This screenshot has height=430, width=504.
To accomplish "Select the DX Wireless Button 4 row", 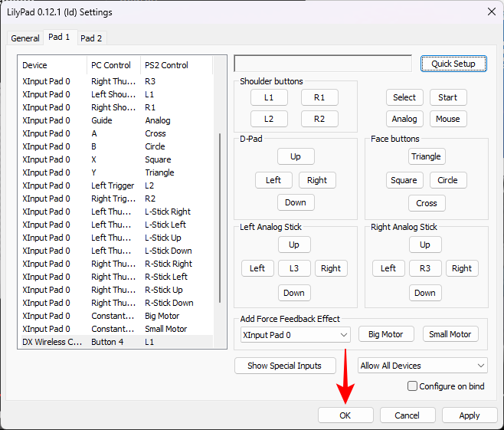I will pos(117,342).
